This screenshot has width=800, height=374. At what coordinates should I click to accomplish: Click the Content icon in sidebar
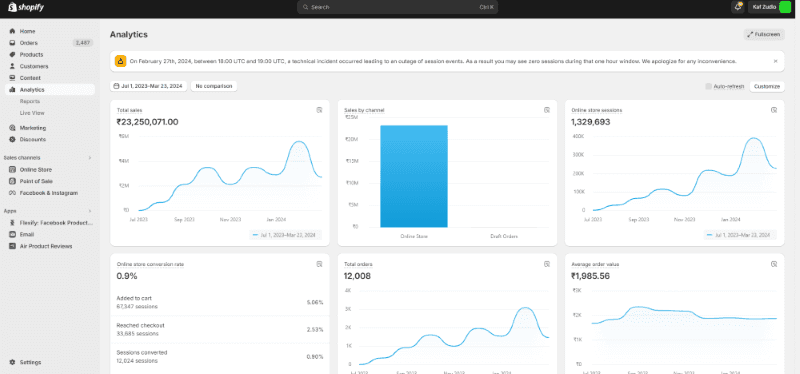[x=12, y=78]
